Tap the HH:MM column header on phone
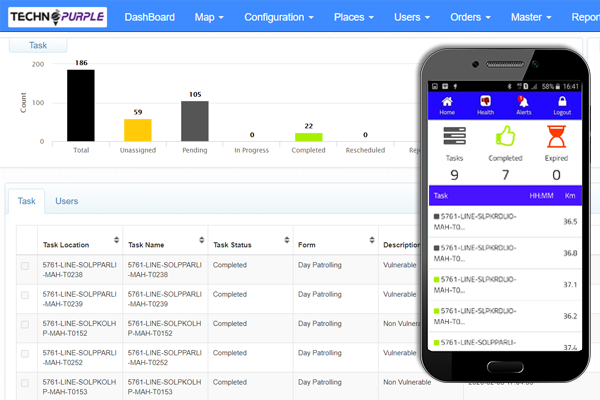Viewport: 600px width, 400px height. [x=541, y=196]
